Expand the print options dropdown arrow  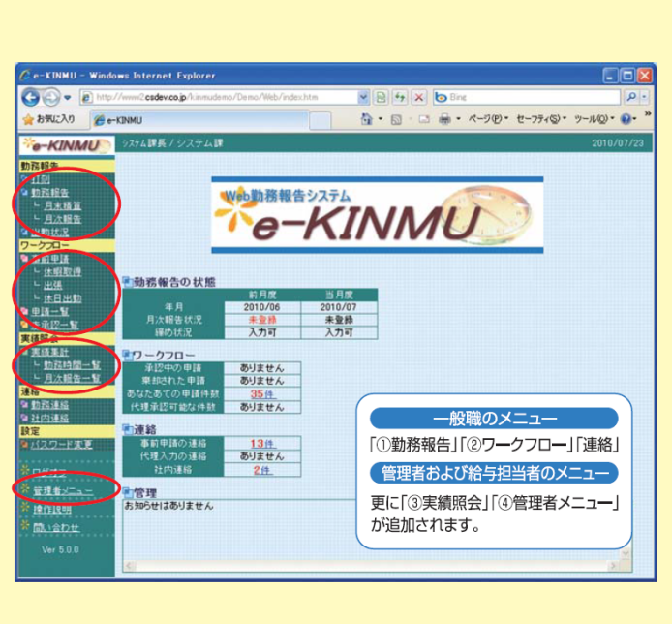coord(458,119)
